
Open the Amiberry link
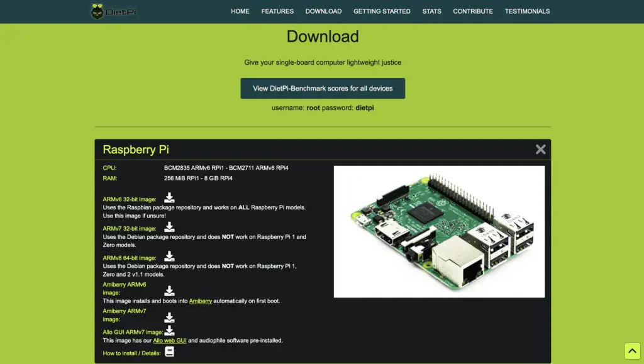[200, 301]
